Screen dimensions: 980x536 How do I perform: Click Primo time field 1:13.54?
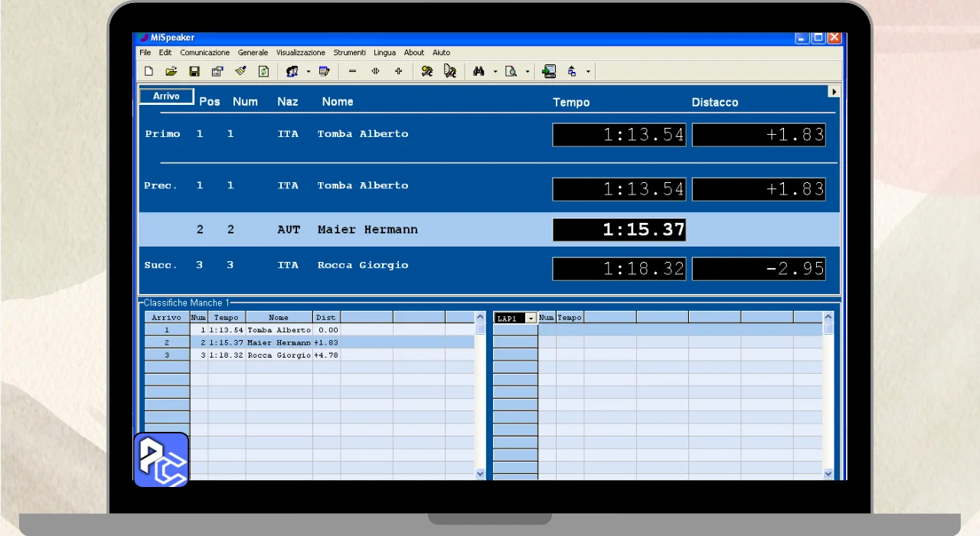[x=619, y=135]
